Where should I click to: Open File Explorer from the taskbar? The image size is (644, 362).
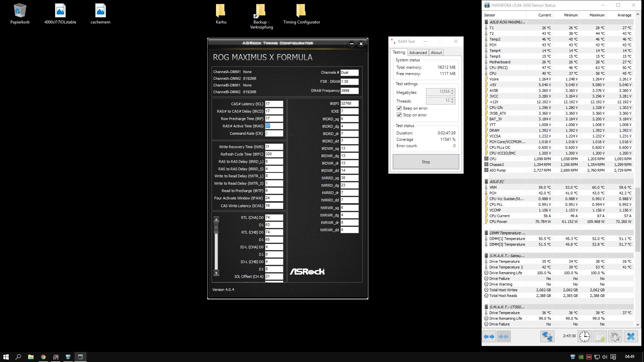point(31,357)
